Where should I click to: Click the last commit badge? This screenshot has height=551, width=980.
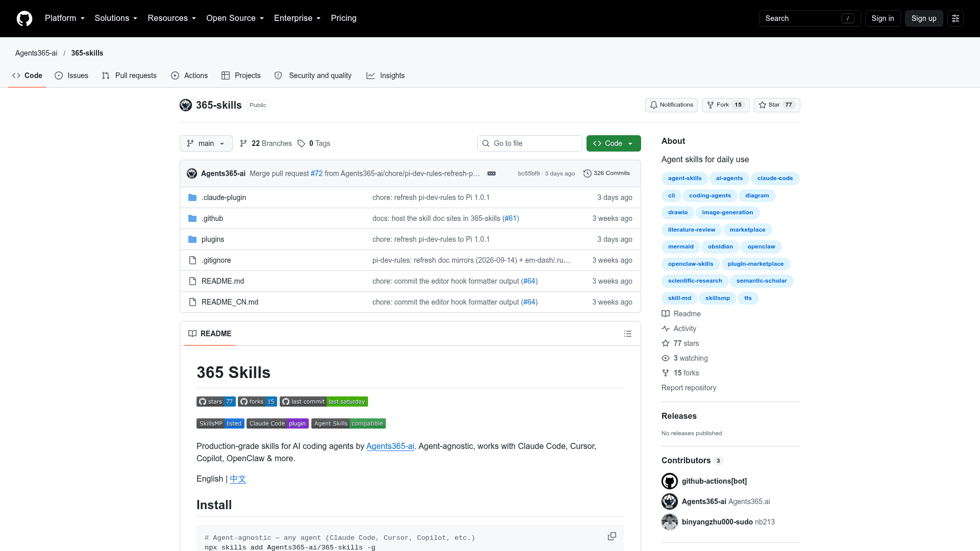(324, 402)
